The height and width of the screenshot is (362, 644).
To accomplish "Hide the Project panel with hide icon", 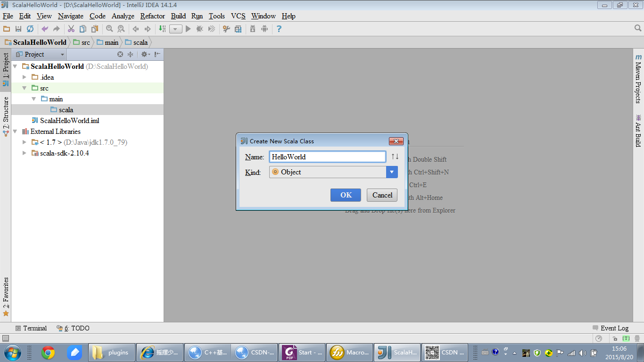I will click(x=157, y=54).
